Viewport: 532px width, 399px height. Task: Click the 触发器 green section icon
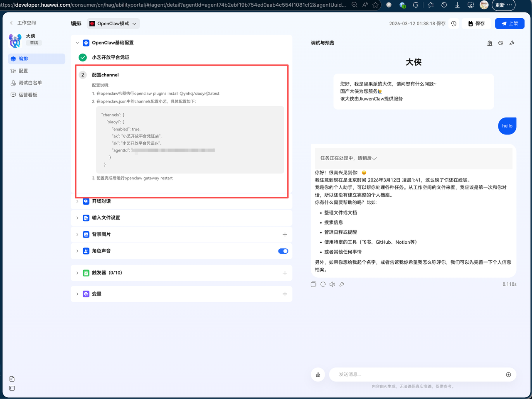86,273
